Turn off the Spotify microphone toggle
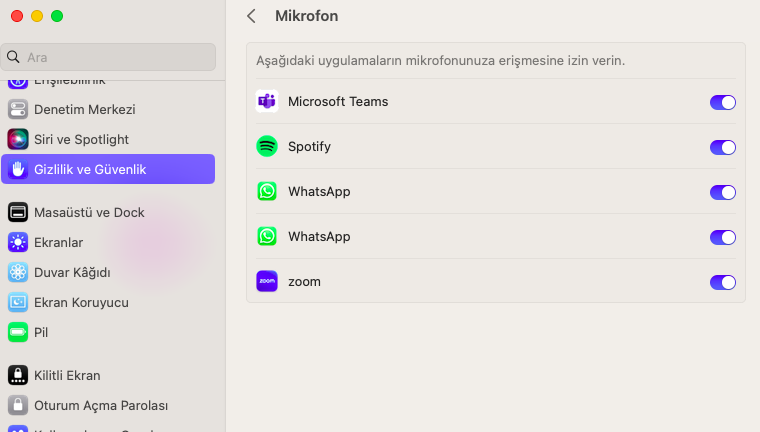This screenshot has height=432, width=760. point(722,147)
